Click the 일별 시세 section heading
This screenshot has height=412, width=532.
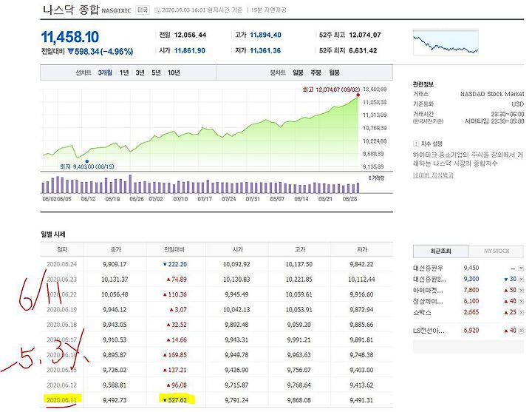point(53,234)
